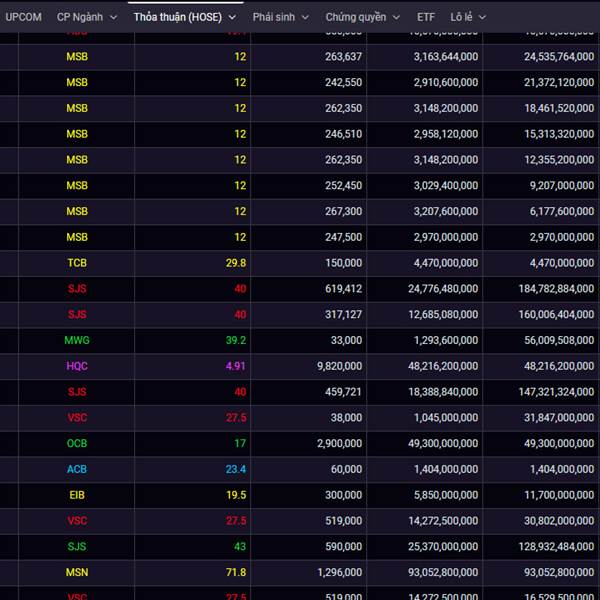Expand the Lô lẻ dropdown chevron

click(483, 18)
